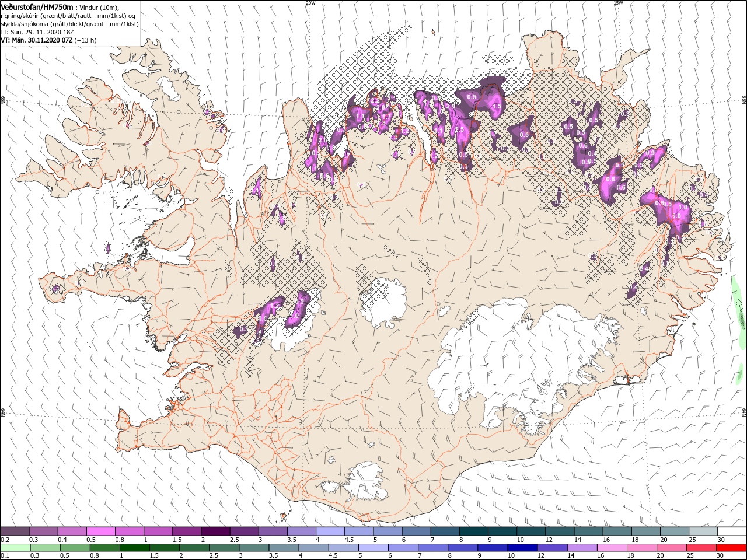Click the 'VT: Mán. 30.11.2020 07Z' valid time
This screenshot has width=747, height=560.
37,40
